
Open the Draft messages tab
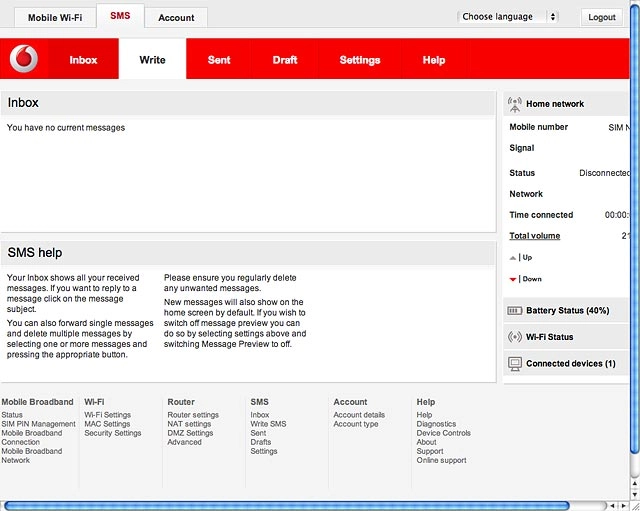(x=284, y=60)
